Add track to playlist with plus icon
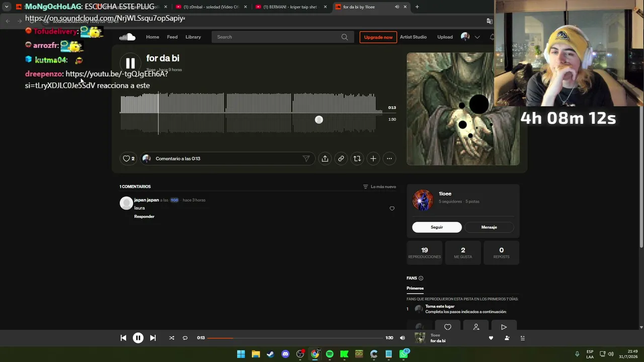The height and width of the screenshot is (362, 644). tap(373, 158)
